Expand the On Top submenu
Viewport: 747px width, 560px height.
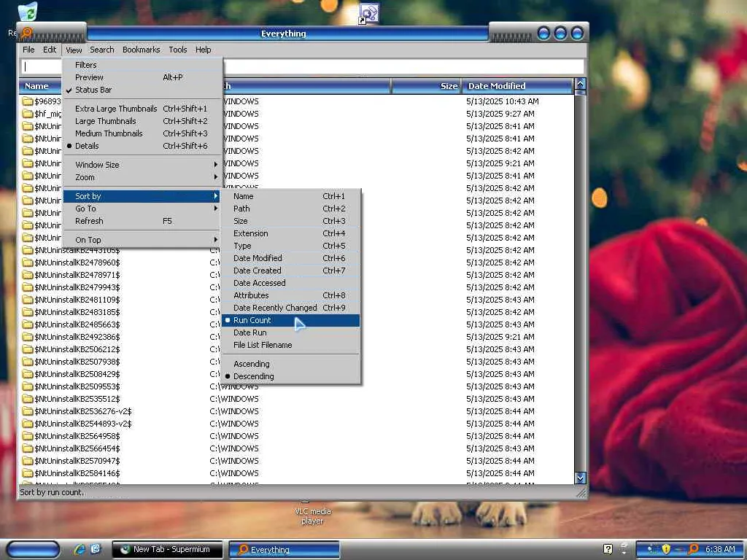click(x=142, y=240)
